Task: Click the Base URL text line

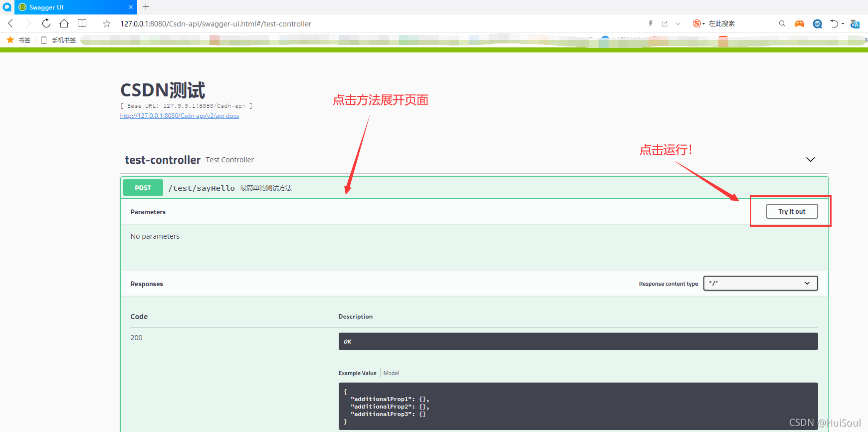Action: tap(186, 106)
